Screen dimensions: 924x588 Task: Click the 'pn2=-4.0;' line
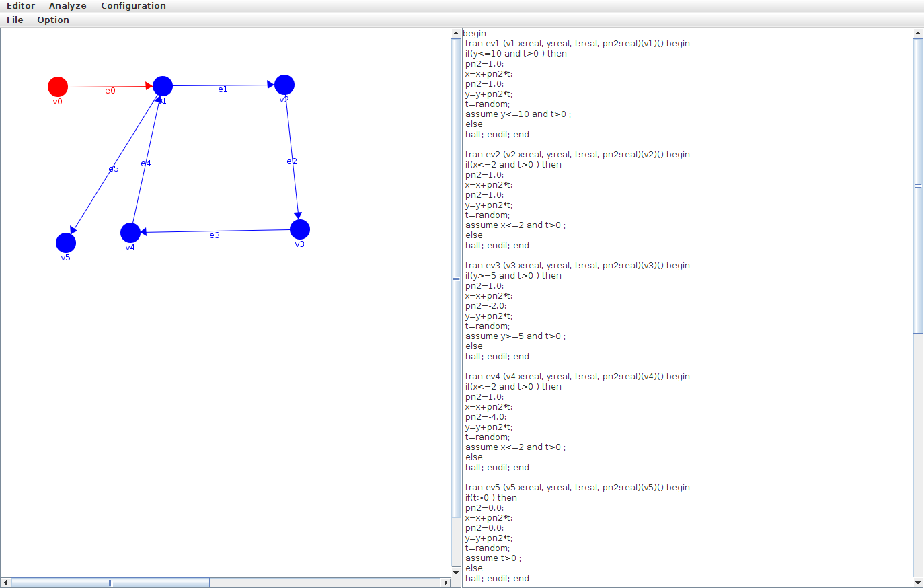pyautogui.click(x=486, y=417)
